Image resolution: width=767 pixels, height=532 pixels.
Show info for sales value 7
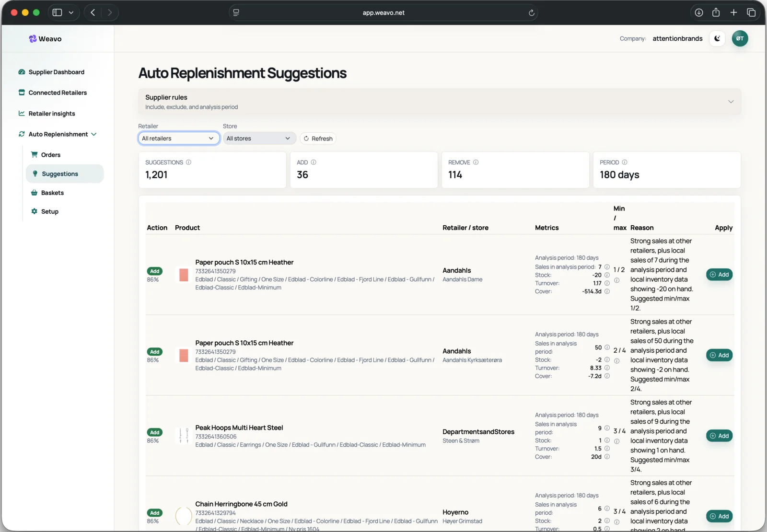tap(607, 267)
